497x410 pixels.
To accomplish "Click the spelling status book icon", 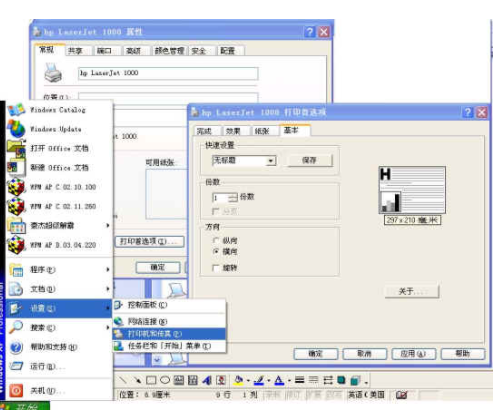I will coord(402,395).
